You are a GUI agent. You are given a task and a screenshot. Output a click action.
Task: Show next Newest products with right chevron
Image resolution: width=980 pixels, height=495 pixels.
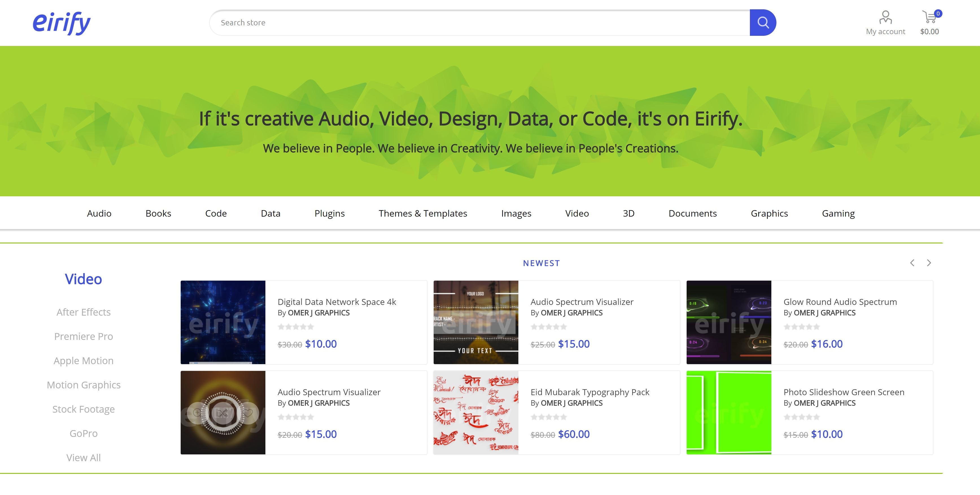(x=929, y=263)
